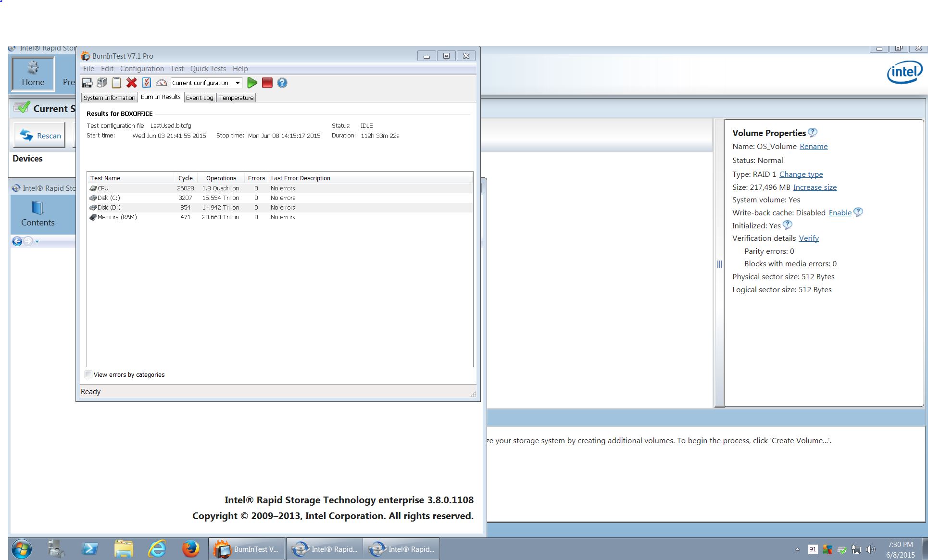Click the red X clear results icon
The width and height of the screenshot is (928, 560).
[131, 83]
